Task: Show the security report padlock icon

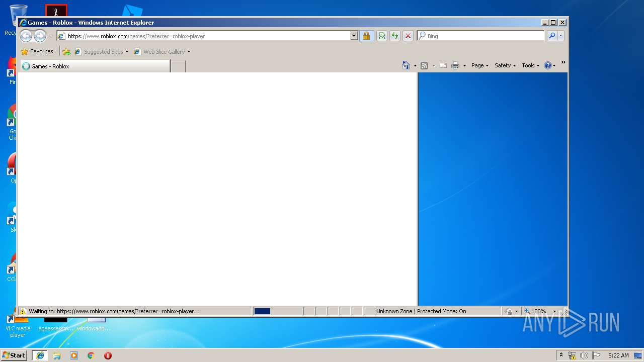Action: coord(366,36)
